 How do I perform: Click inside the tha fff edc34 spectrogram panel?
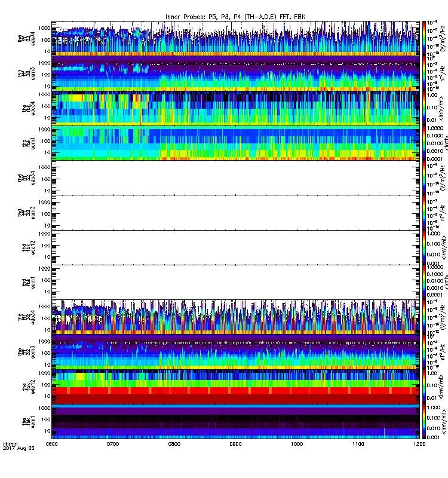235,39
